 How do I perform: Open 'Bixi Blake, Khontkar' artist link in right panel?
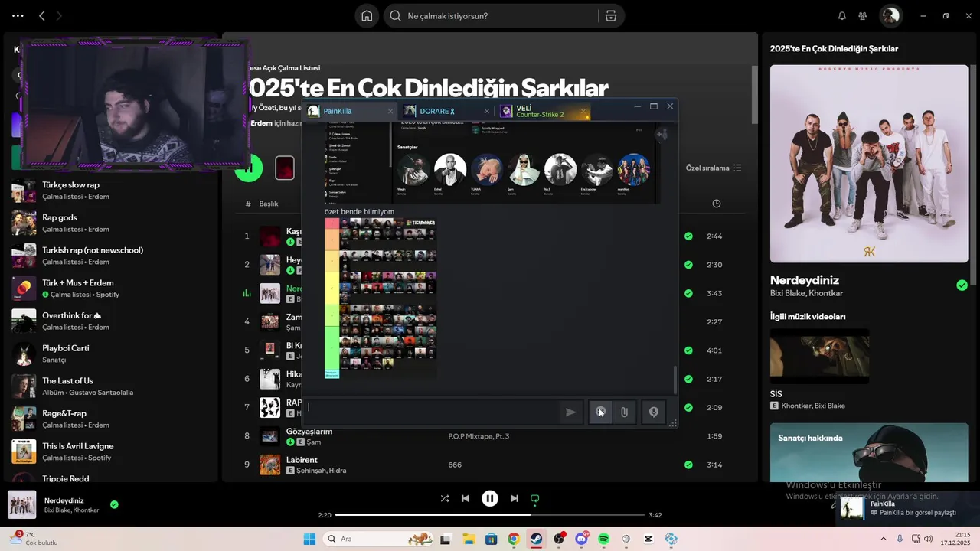click(x=806, y=293)
